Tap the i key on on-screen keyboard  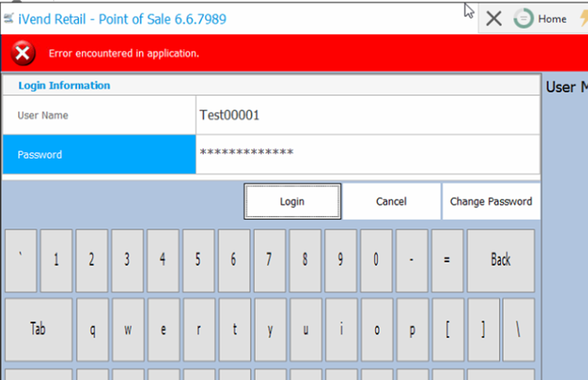click(x=341, y=330)
